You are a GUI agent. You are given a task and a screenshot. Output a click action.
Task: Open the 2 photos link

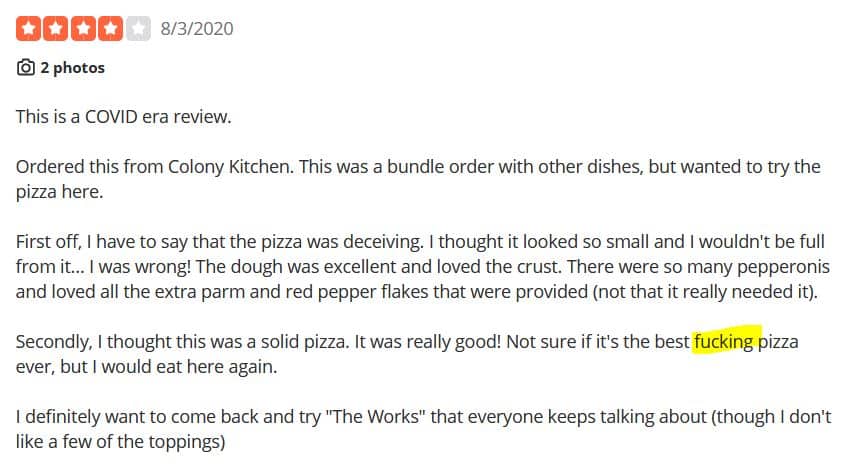71,68
